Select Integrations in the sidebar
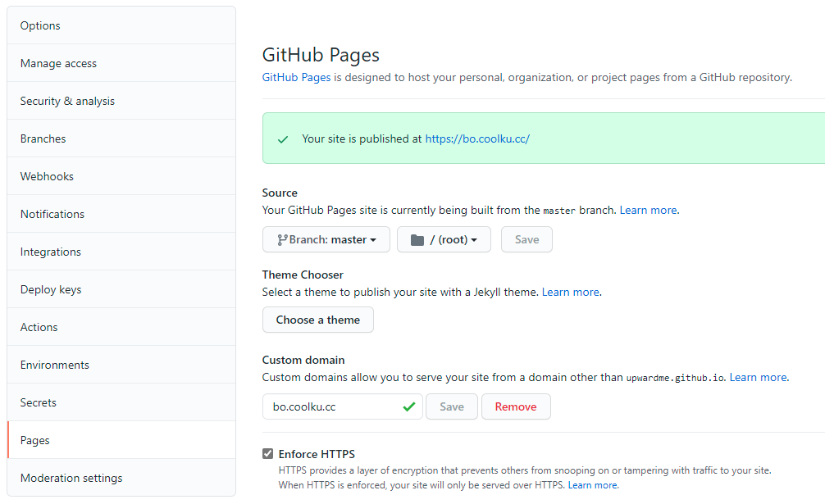Image resolution: width=825 pixels, height=504 pixels. [121, 252]
